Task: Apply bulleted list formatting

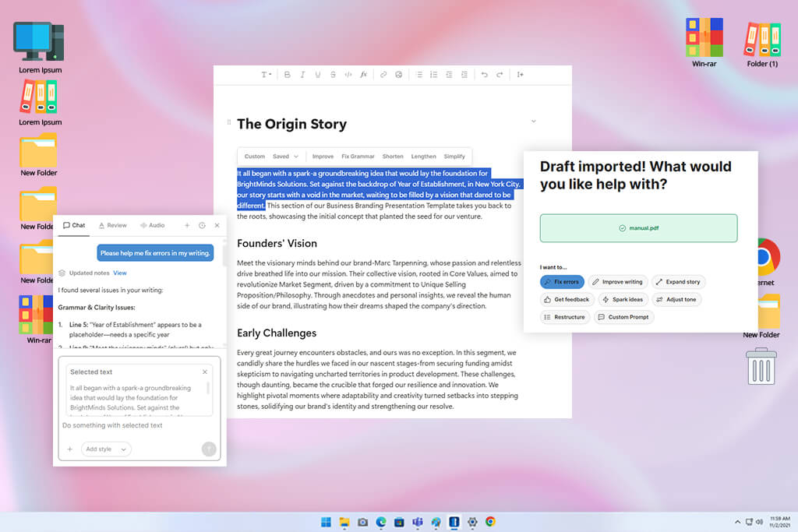Action: click(418, 75)
